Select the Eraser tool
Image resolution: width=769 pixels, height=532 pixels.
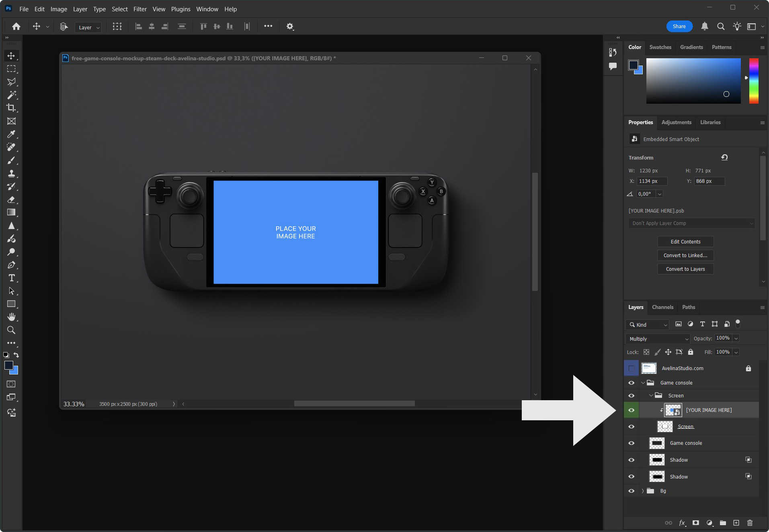pyautogui.click(x=11, y=200)
